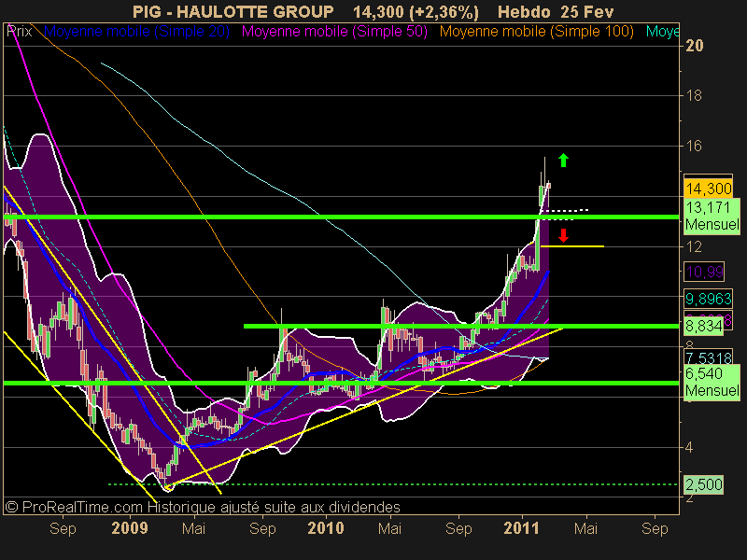Viewport: 747px width, 560px height.
Task: Click the price axis tick '20'
Action: coord(694,46)
